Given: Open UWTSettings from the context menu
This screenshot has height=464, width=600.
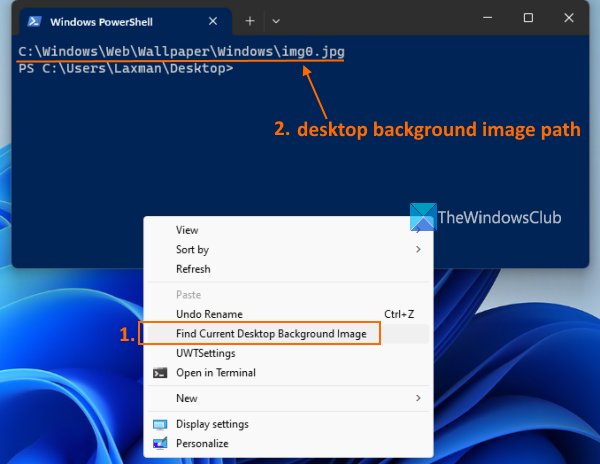Looking at the screenshot, I should tap(205, 353).
